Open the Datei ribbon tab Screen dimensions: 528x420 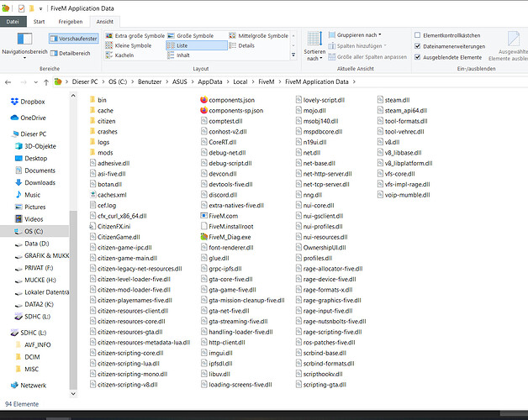click(x=13, y=22)
